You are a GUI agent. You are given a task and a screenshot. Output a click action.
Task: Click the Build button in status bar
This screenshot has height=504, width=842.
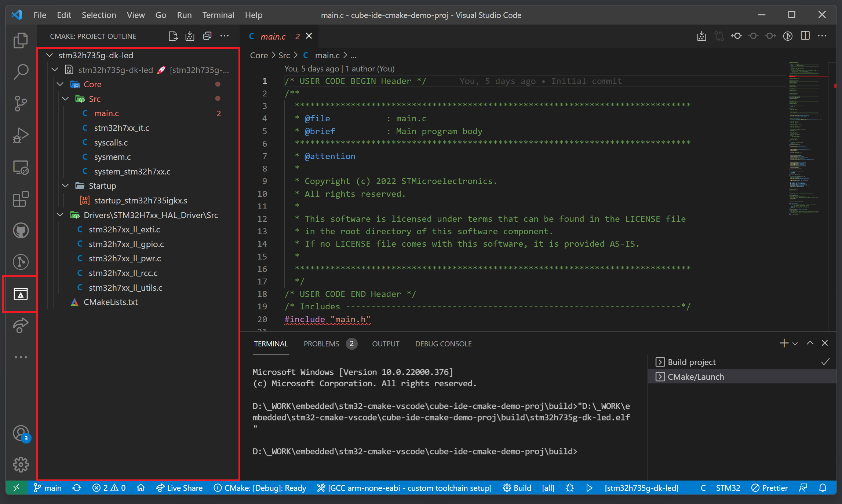(x=517, y=488)
